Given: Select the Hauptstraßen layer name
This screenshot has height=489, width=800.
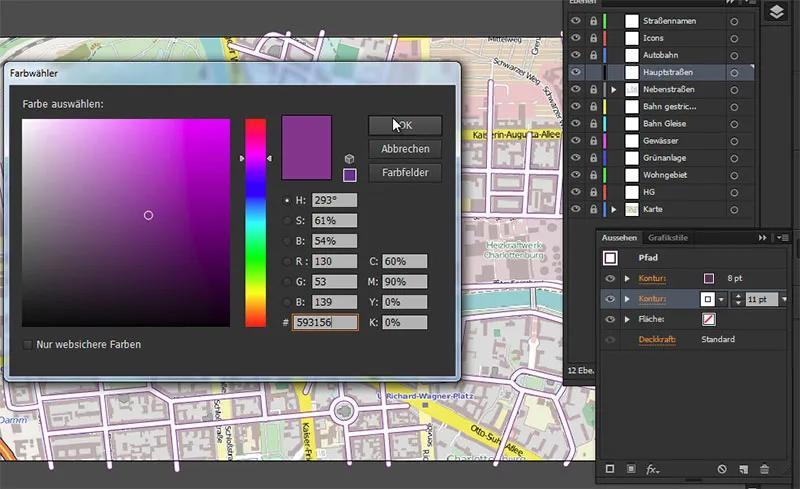Looking at the screenshot, I should pyautogui.click(x=667, y=72).
